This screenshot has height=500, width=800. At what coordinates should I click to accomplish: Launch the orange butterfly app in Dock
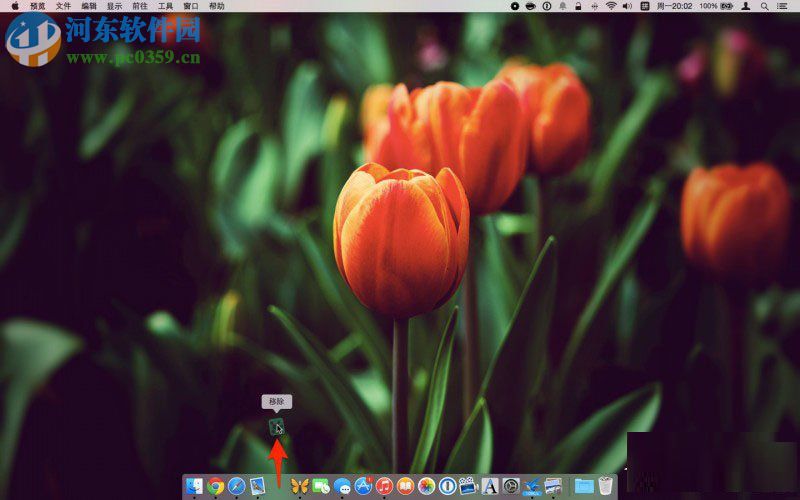(x=300, y=486)
